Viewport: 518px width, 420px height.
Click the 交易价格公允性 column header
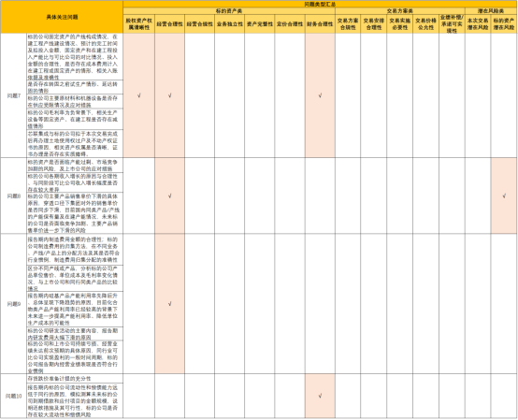tap(425, 24)
